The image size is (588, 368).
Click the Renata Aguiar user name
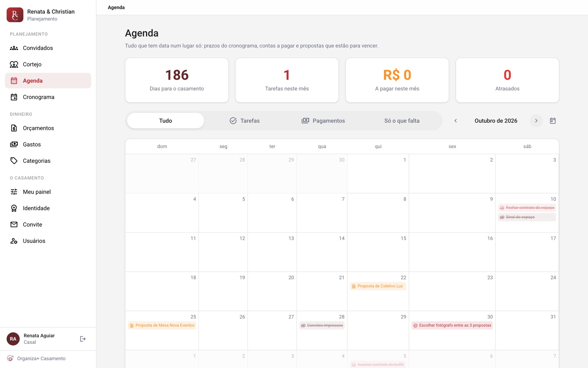[x=39, y=336]
